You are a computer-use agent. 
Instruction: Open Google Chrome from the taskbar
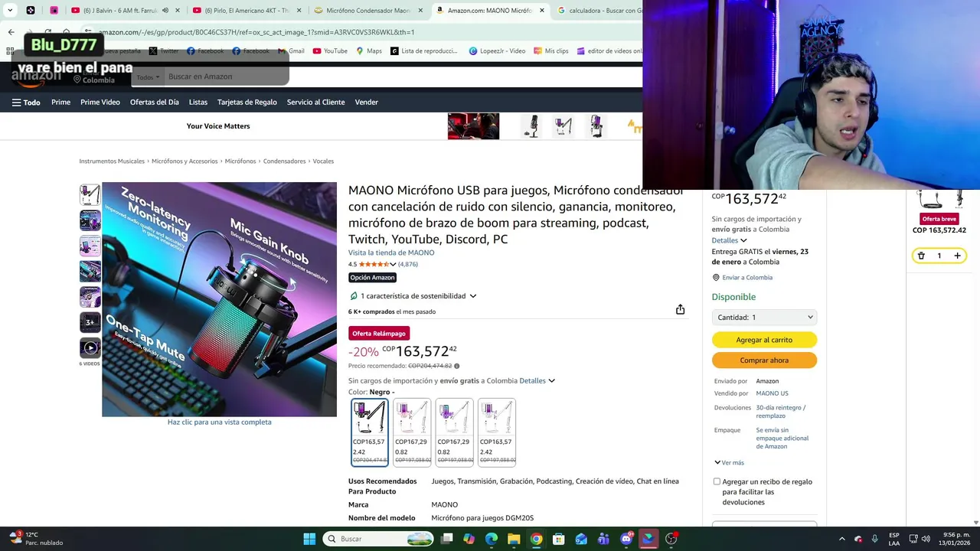point(536,539)
